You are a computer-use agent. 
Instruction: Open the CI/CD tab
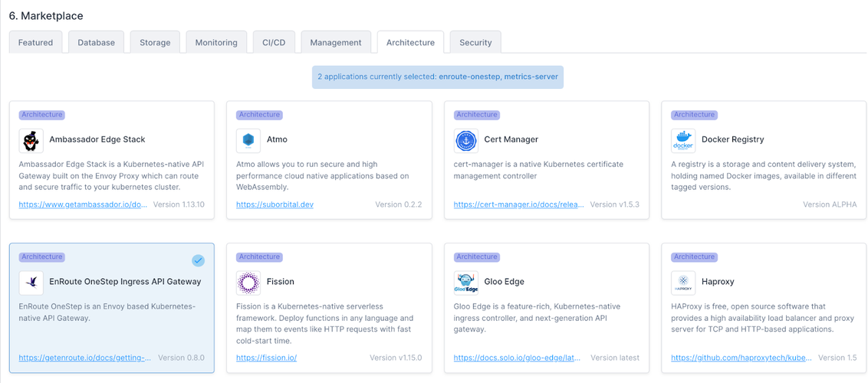click(x=274, y=42)
